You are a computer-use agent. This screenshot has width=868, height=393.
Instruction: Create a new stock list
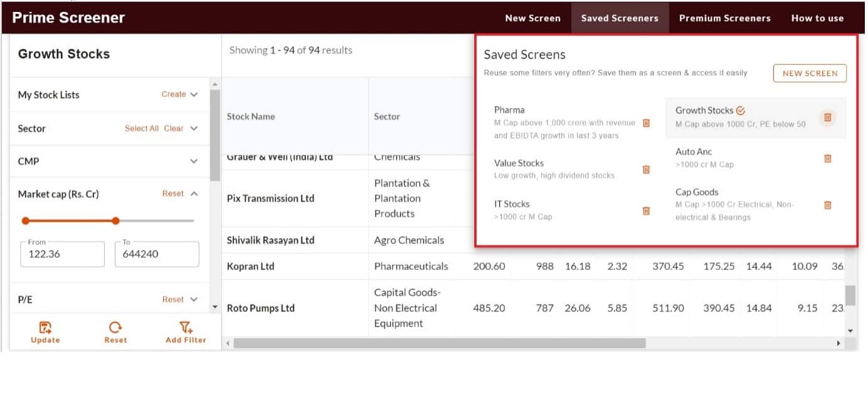coord(174,94)
